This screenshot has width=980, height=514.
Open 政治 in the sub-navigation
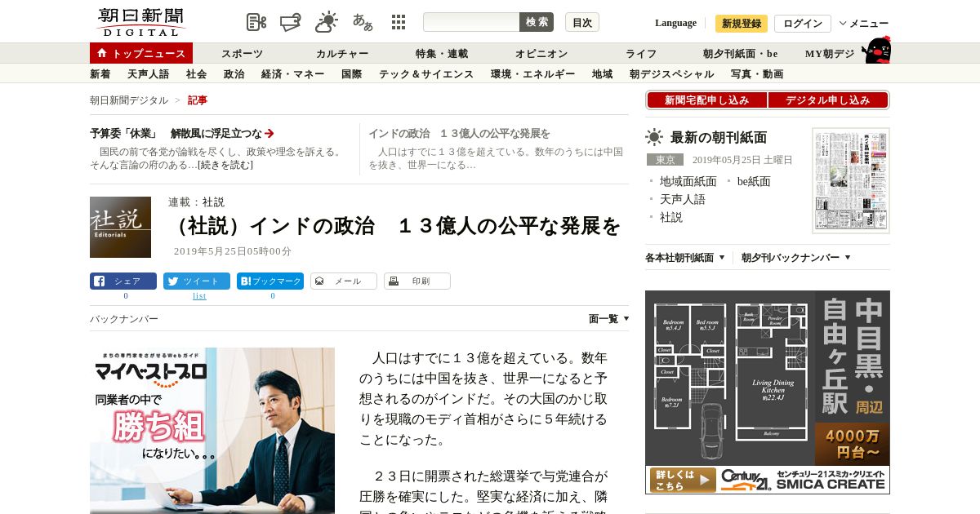[234, 74]
